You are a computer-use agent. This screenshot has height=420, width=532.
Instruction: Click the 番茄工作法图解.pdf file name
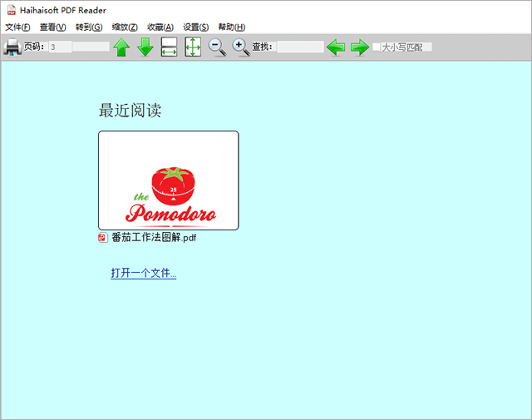(x=154, y=237)
